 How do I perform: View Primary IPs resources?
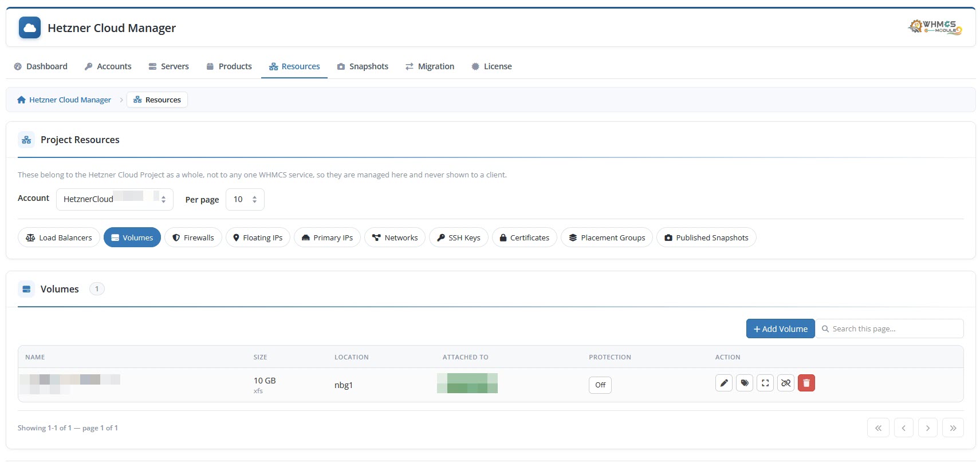(x=327, y=238)
